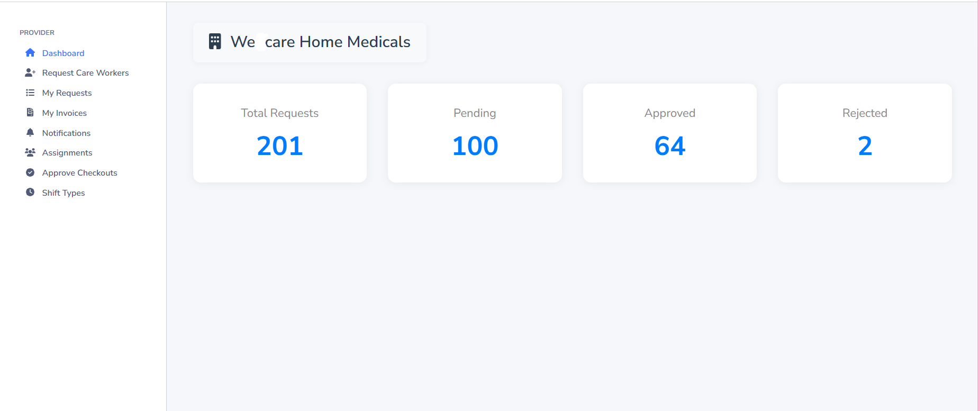This screenshot has height=411, width=980.
Task: Click the building icon beside company name
Action: coord(215,41)
